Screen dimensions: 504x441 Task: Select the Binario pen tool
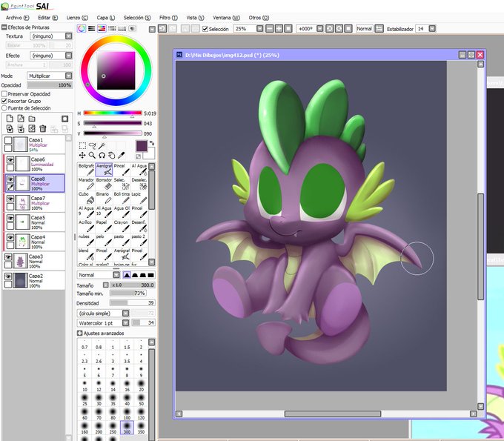[x=104, y=198]
